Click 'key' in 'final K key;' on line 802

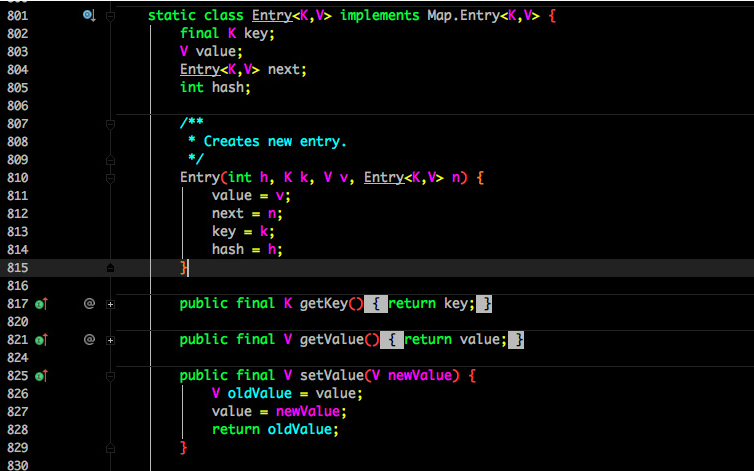pyautogui.click(x=256, y=34)
